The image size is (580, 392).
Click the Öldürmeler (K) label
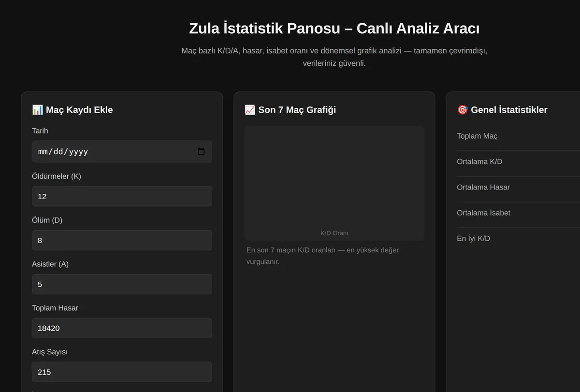pyautogui.click(x=57, y=176)
